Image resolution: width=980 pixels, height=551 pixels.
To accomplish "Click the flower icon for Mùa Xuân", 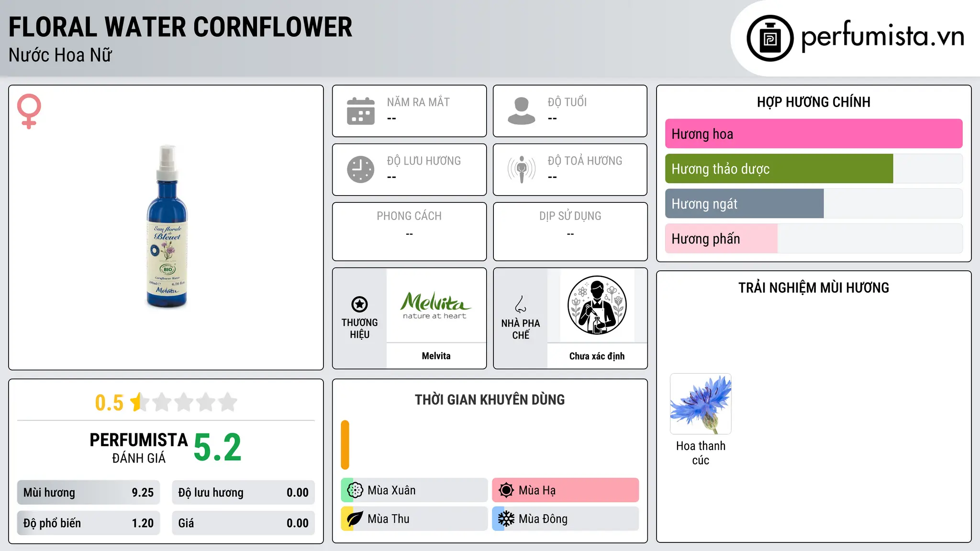I will pos(355,490).
